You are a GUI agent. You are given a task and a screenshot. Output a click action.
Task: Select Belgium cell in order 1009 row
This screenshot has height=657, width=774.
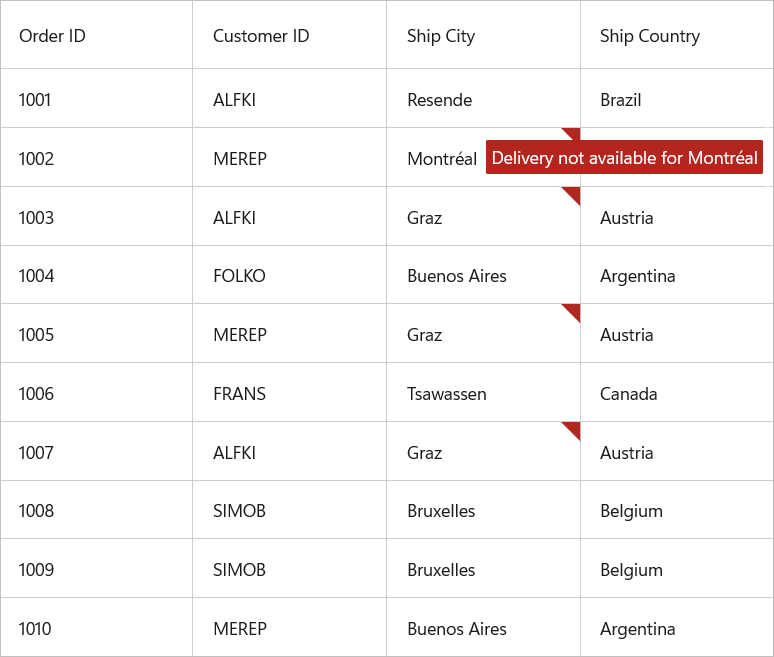(631, 570)
